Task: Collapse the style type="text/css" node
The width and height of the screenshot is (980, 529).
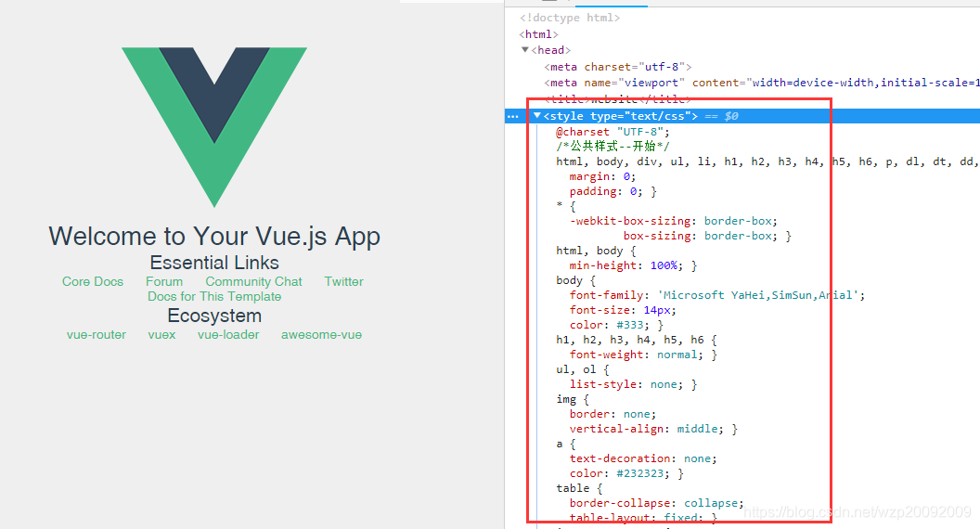Action: click(537, 116)
